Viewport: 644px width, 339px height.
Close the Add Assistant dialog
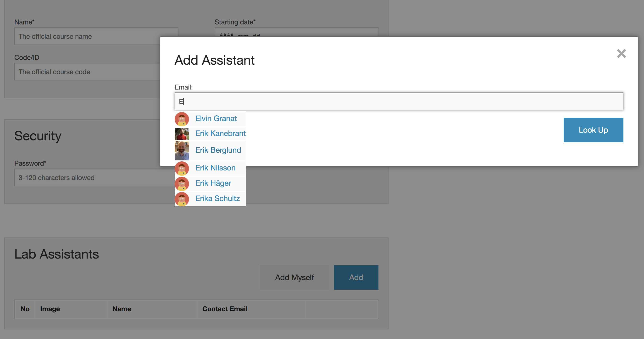coord(621,54)
